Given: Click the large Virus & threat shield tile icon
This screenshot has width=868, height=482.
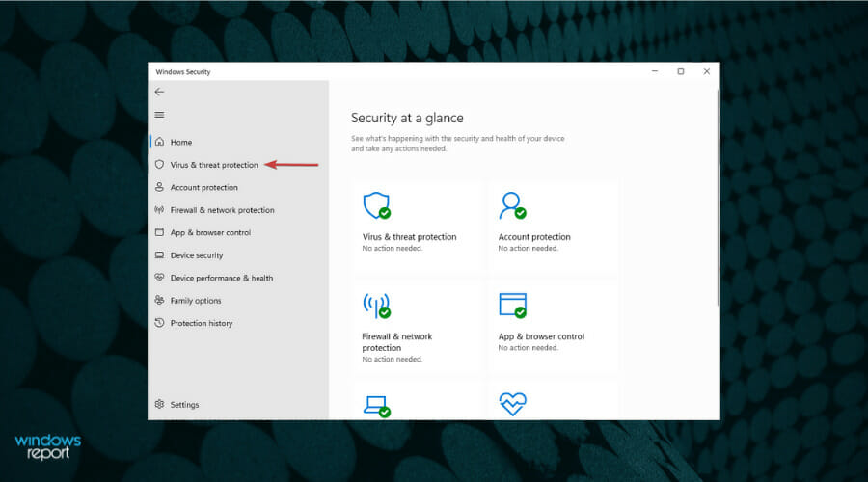Looking at the screenshot, I should coord(377,205).
